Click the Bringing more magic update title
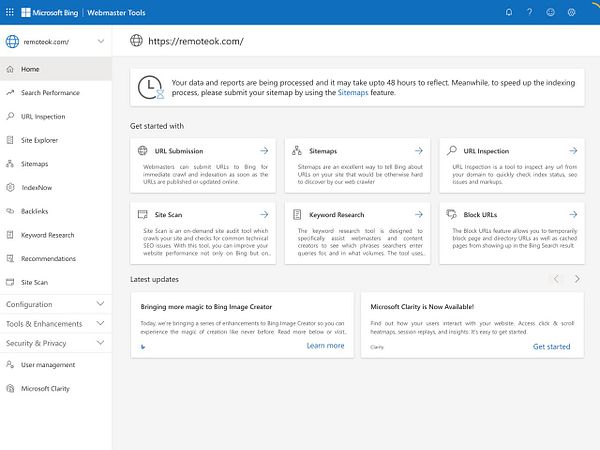 (206, 307)
